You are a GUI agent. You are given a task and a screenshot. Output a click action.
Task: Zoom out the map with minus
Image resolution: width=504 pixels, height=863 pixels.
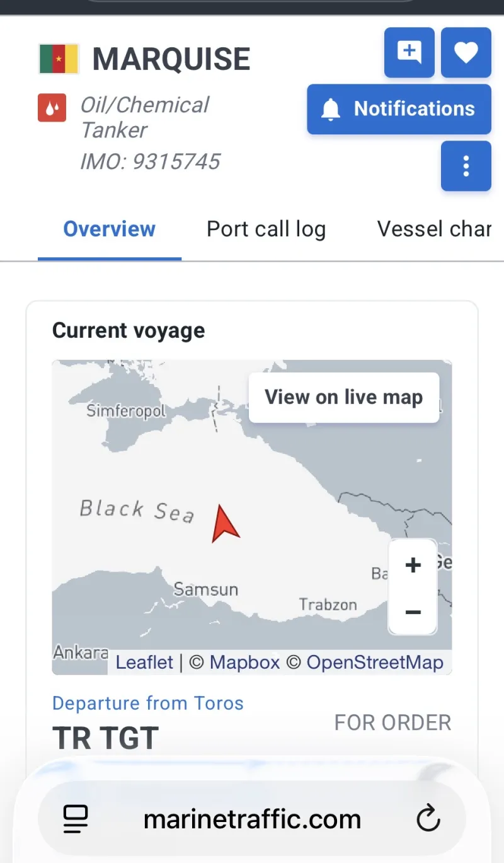tap(413, 611)
